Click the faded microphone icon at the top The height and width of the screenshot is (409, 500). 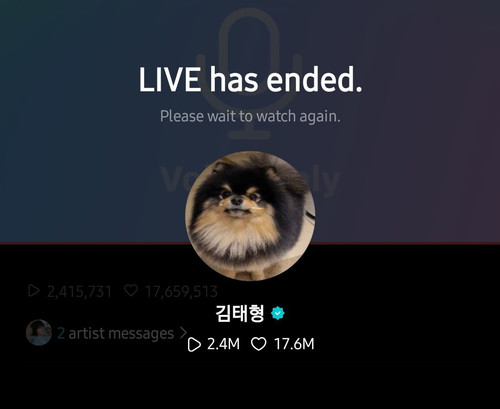[249, 73]
